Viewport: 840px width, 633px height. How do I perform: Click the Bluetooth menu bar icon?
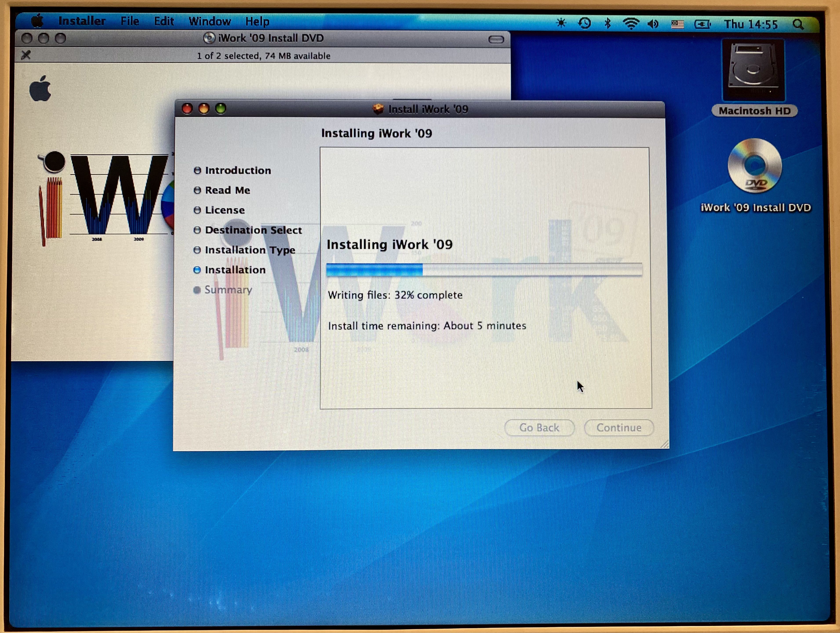[x=608, y=24]
